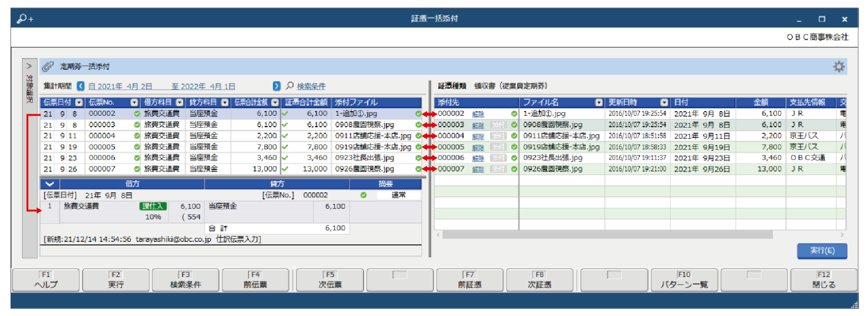868x316 pixels.
Task: Click green icon in 000003 attachment row on right
Action: (514, 125)
